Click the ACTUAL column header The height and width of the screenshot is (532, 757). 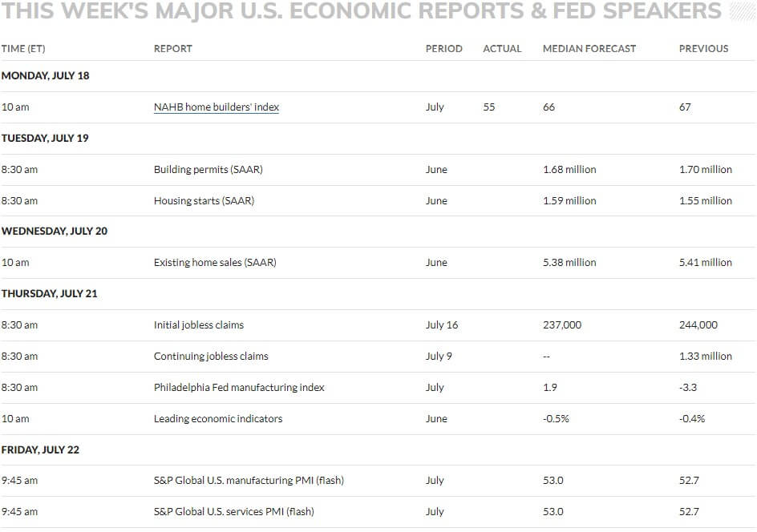coord(502,49)
